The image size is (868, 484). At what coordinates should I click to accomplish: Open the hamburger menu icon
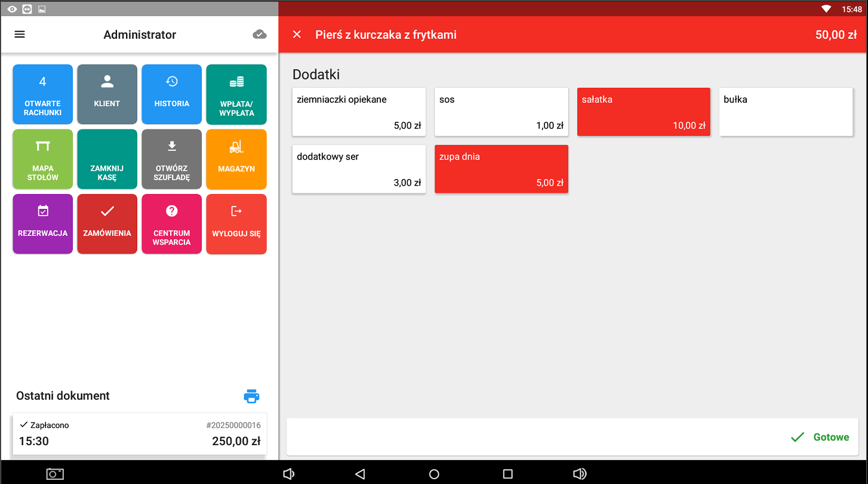pyautogui.click(x=20, y=35)
